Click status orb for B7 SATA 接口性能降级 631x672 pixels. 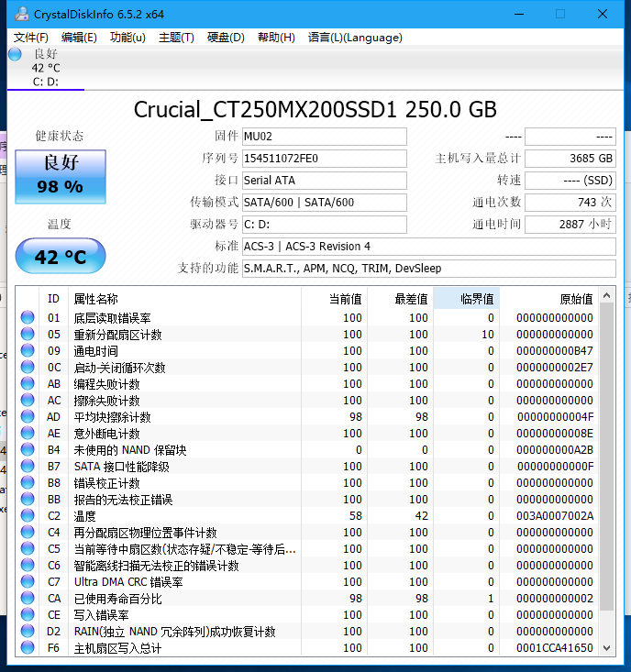(x=28, y=466)
